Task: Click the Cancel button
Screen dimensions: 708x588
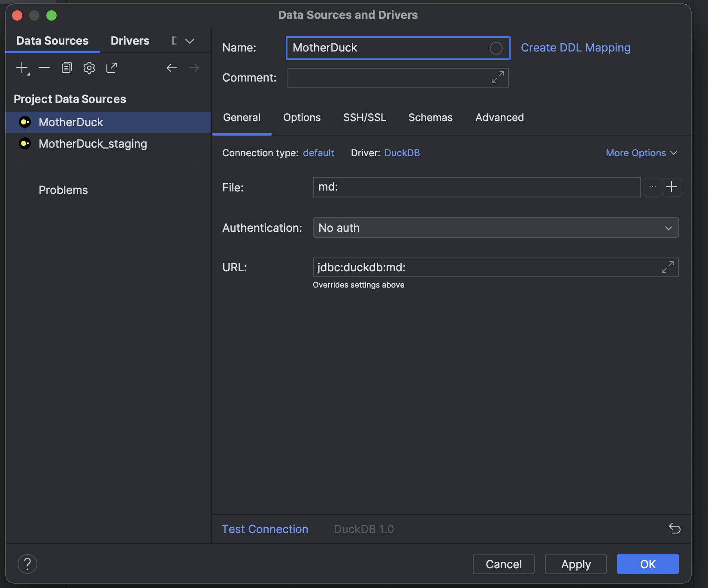Action: (x=504, y=564)
